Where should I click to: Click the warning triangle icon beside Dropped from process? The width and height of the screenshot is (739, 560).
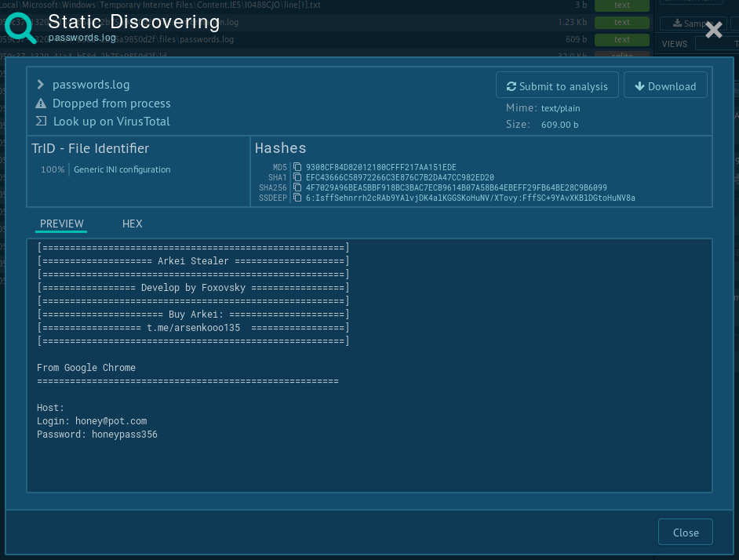tap(41, 104)
